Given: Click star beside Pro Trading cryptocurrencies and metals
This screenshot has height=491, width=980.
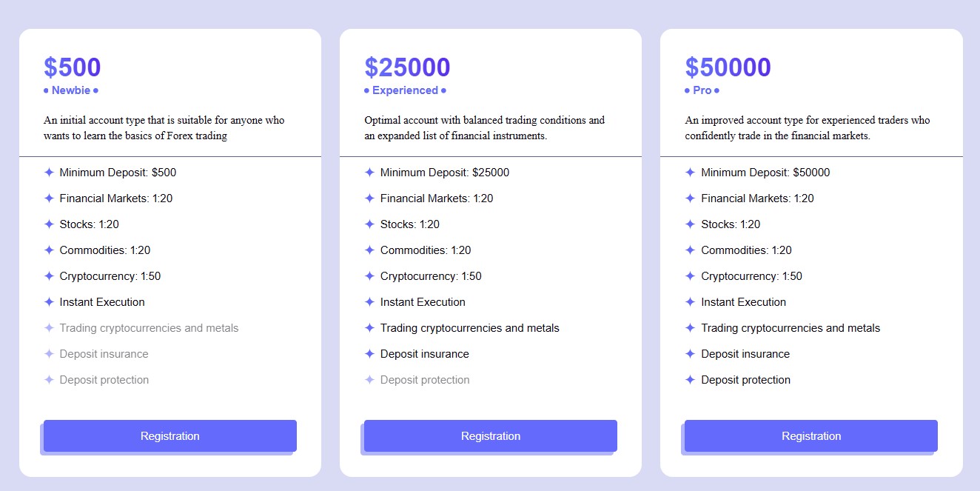Looking at the screenshot, I should pyautogui.click(x=690, y=328).
